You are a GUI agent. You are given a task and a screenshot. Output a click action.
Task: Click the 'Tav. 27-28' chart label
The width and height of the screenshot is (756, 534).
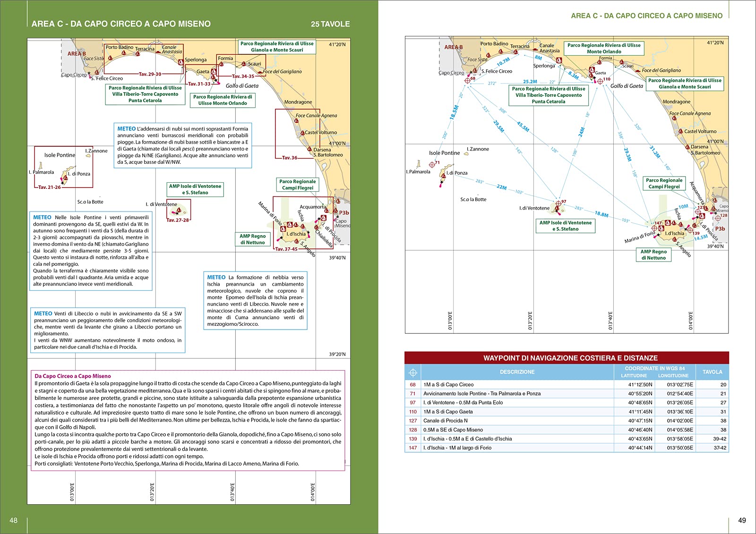pyautogui.click(x=178, y=220)
